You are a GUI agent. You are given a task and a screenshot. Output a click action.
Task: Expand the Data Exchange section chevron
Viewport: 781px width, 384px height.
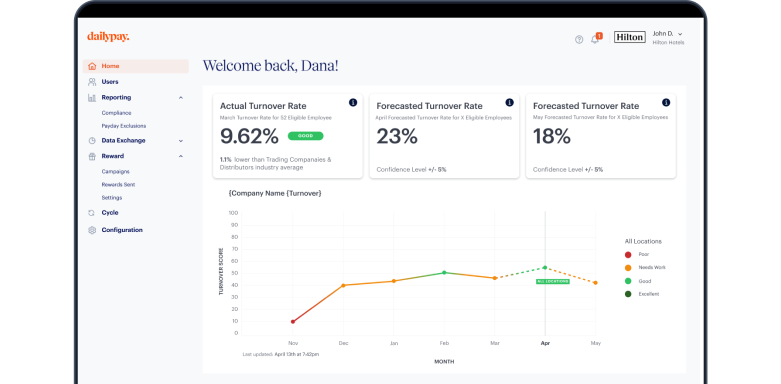(x=181, y=141)
